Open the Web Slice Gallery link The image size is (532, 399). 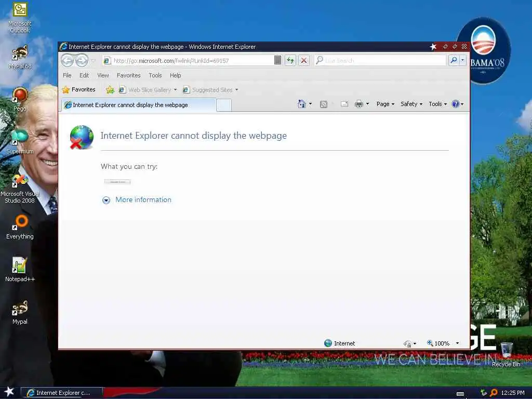point(145,90)
